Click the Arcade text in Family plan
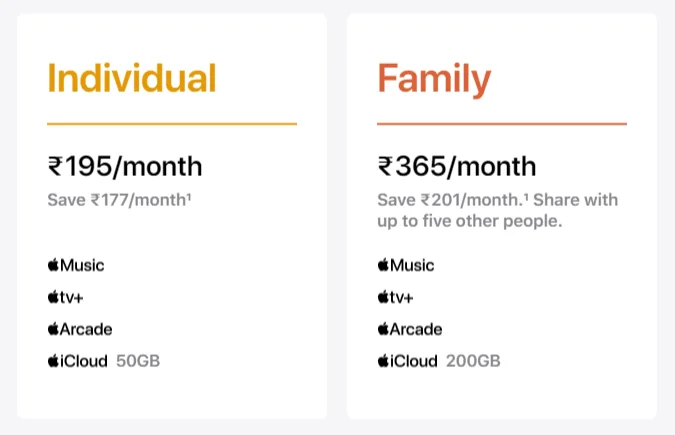 point(416,329)
